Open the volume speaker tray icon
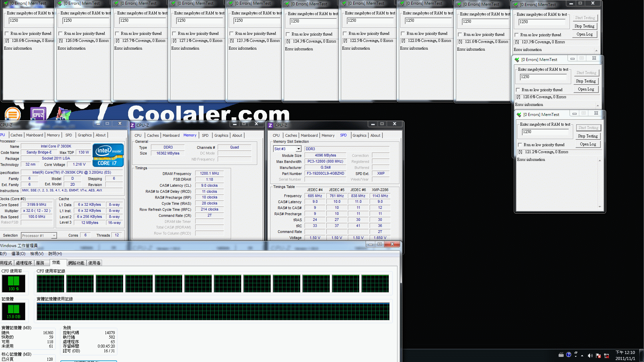The width and height of the screenshot is (644, 362). coord(590,356)
